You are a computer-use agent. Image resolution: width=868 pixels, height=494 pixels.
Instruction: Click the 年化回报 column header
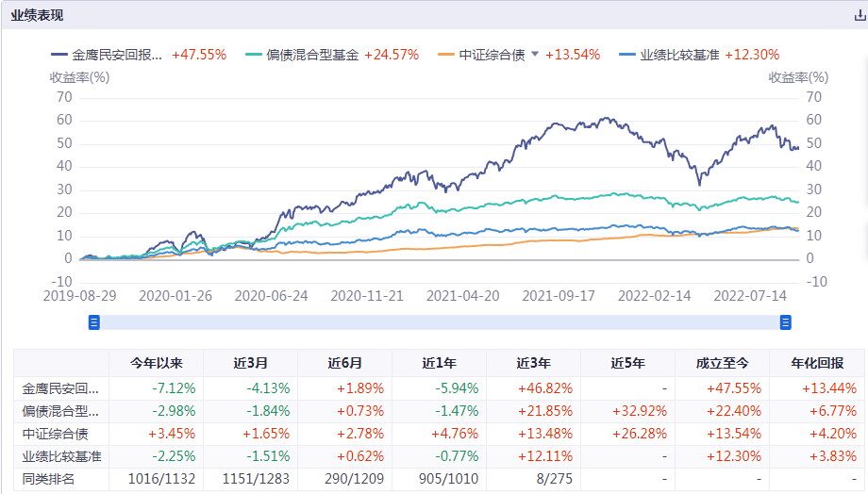pos(817,363)
